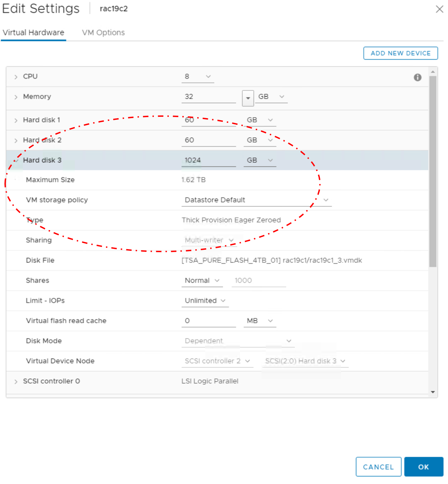
Task: Close the Edit Settings dialog
Action: (440, 9)
